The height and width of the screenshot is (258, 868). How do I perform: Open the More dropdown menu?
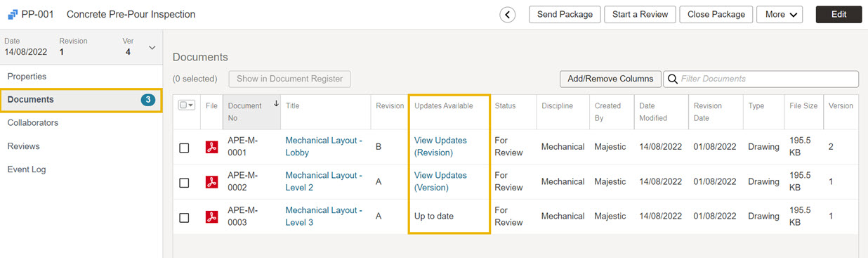coord(780,15)
